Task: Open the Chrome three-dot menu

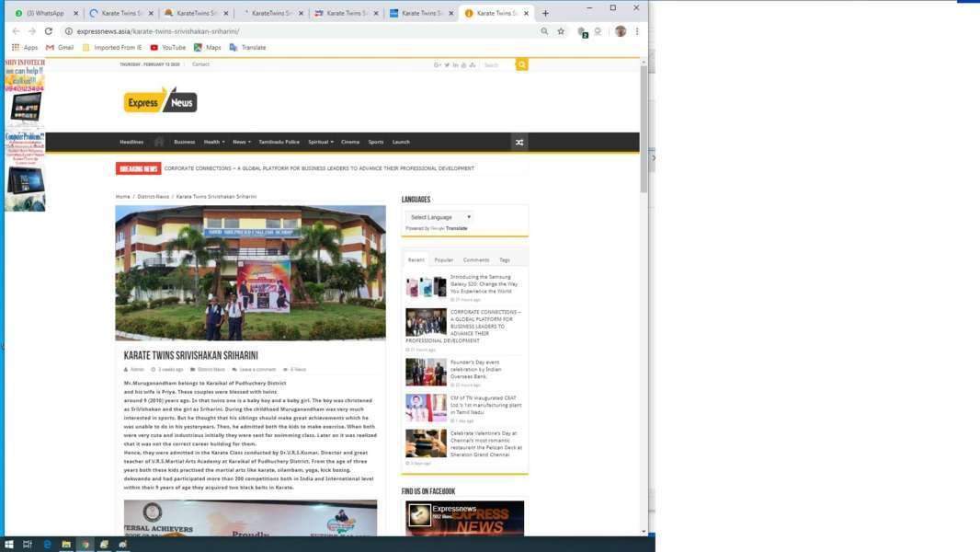Action: pyautogui.click(x=637, y=31)
